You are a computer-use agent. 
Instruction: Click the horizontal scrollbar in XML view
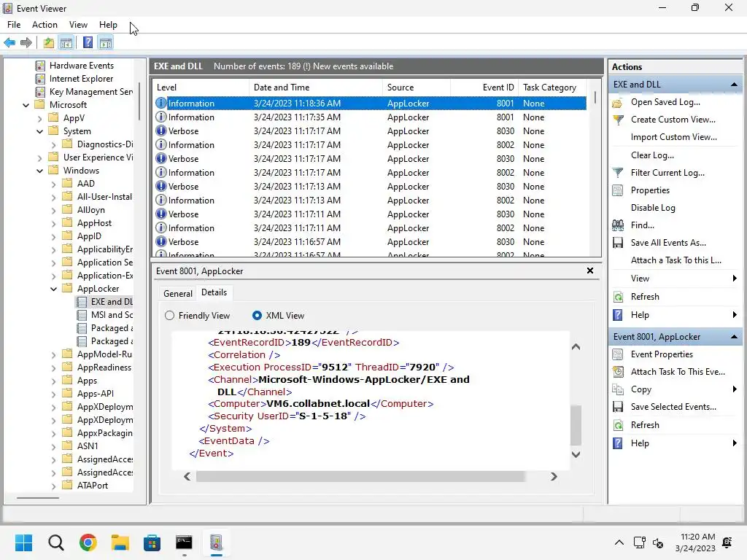[360, 477]
